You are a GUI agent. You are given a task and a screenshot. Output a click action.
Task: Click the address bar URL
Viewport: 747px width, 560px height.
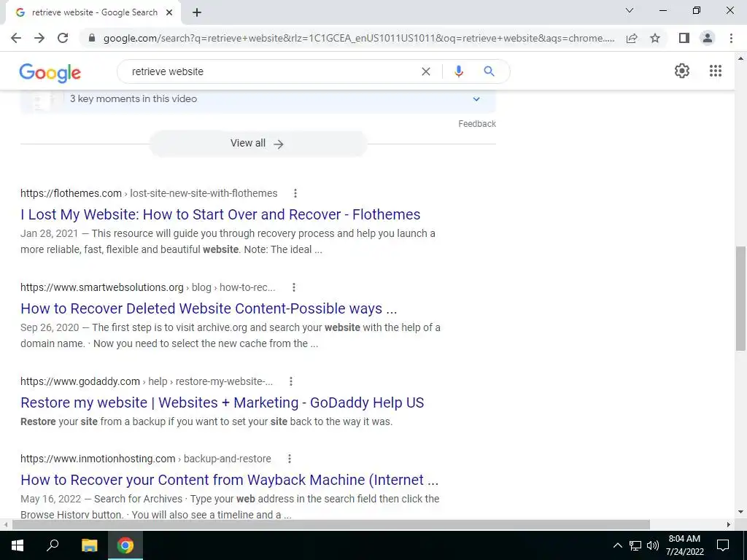point(359,38)
